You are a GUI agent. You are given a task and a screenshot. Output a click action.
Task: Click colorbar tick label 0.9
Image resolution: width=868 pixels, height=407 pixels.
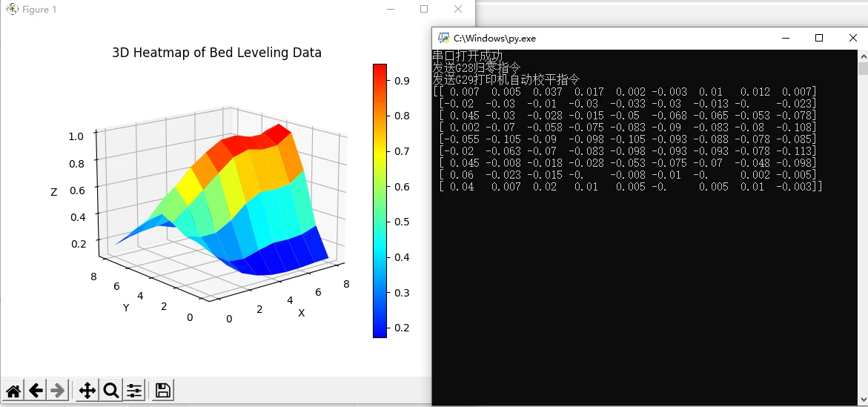[x=402, y=80]
